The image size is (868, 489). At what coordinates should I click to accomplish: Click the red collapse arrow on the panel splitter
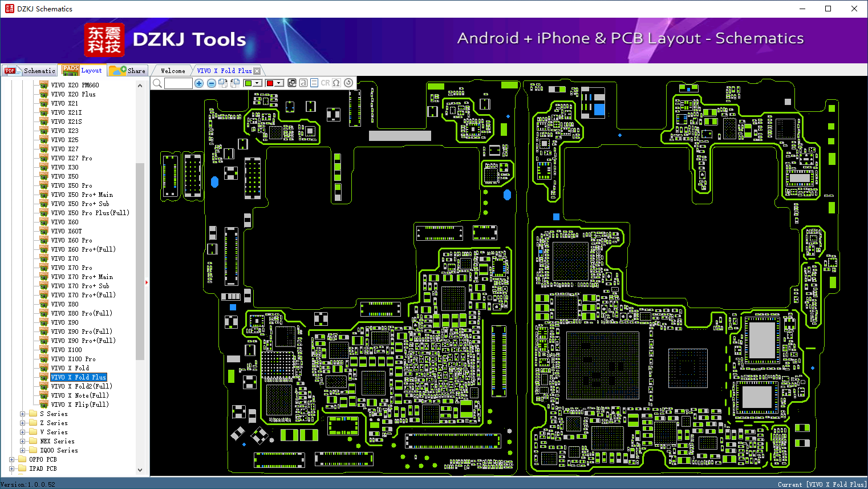[x=147, y=282]
